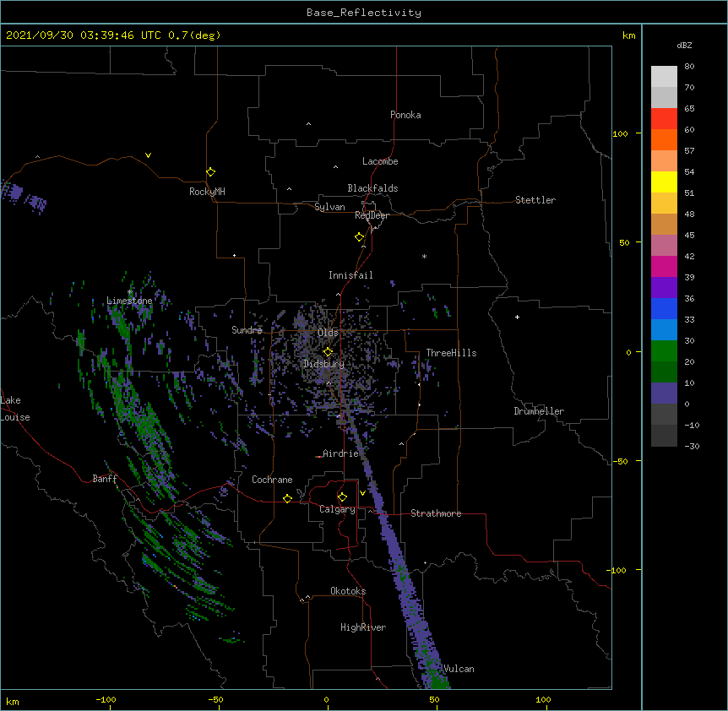Screen dimensions: 728x711
Task: Click the Sylvan label
Action: click(329, 207)
